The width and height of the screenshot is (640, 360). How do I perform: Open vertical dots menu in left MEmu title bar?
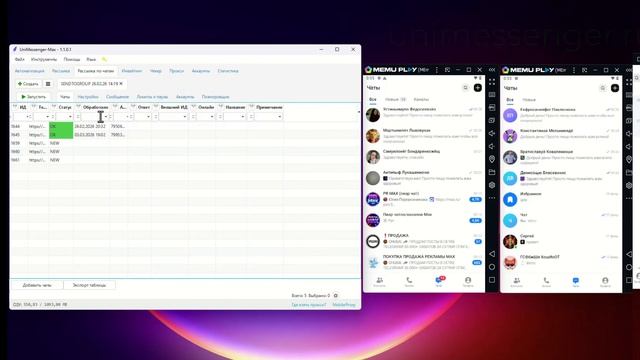[437, 70]
